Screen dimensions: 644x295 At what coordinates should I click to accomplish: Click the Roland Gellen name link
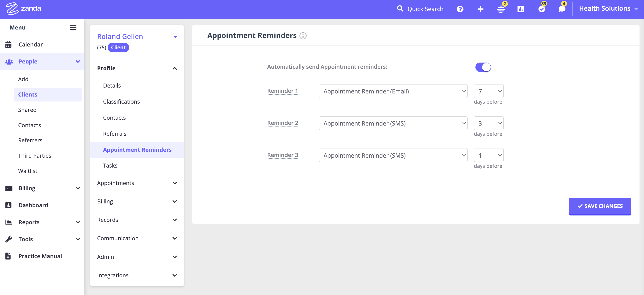120,37
